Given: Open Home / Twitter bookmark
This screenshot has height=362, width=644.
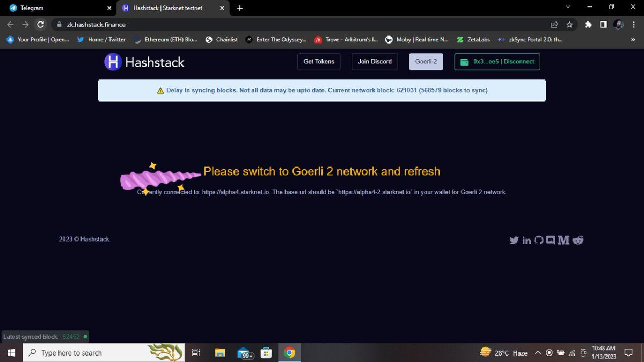Looking at the screenshot, I should click(101, 40).
